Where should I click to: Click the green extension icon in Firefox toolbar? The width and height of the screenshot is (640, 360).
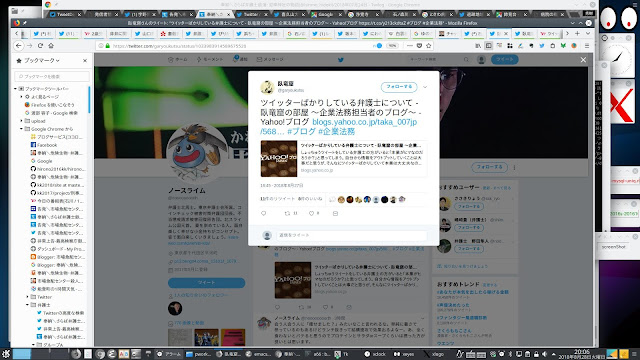pos(563,46)
